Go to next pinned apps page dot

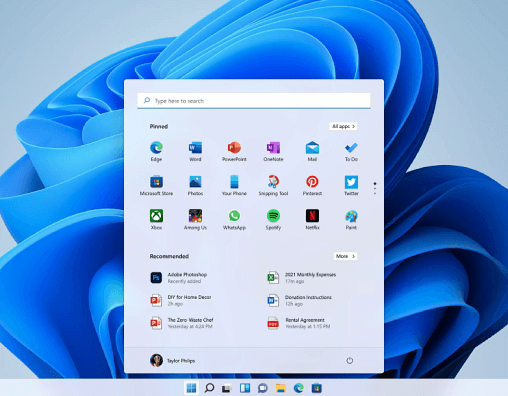point(375,189)
